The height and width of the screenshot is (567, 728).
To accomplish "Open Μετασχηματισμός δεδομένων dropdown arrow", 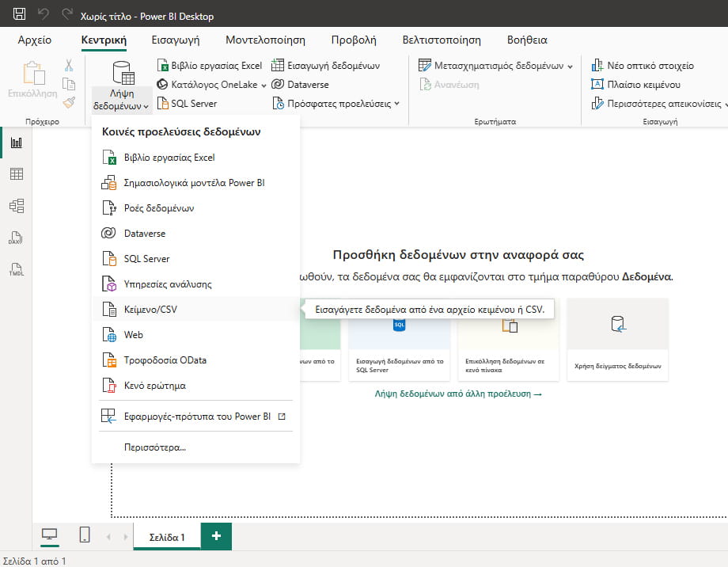I will pyautogui.click(x=571, y=67).
